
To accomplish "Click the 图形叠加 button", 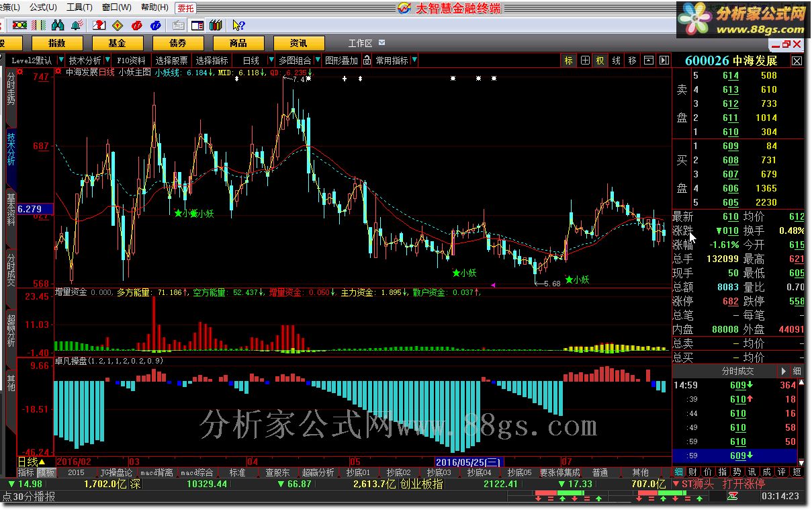I will [341, 60].
